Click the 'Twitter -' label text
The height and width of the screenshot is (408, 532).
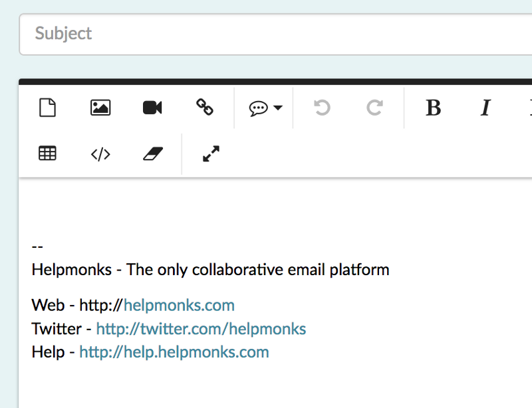click(61, 329)
